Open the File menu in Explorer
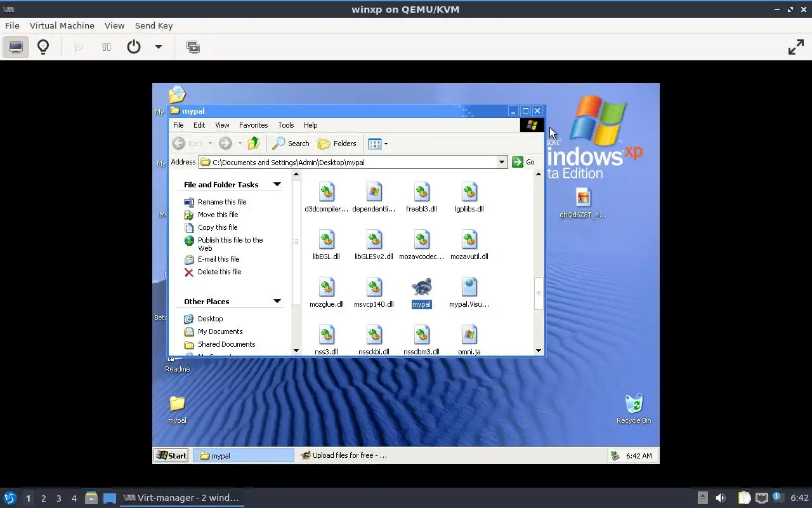Viewport: 812px width, 508px height. click(178, 125)
